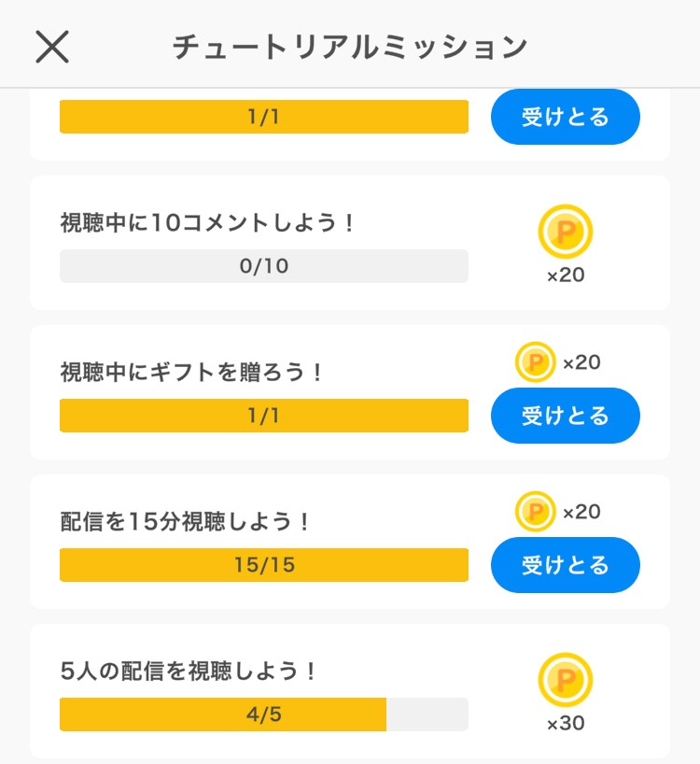Image resolution: width=700 pixels, height=764 pixels.
Task: Click the coin icon for the 15分視聴 mission
Action: pos(536,512)
